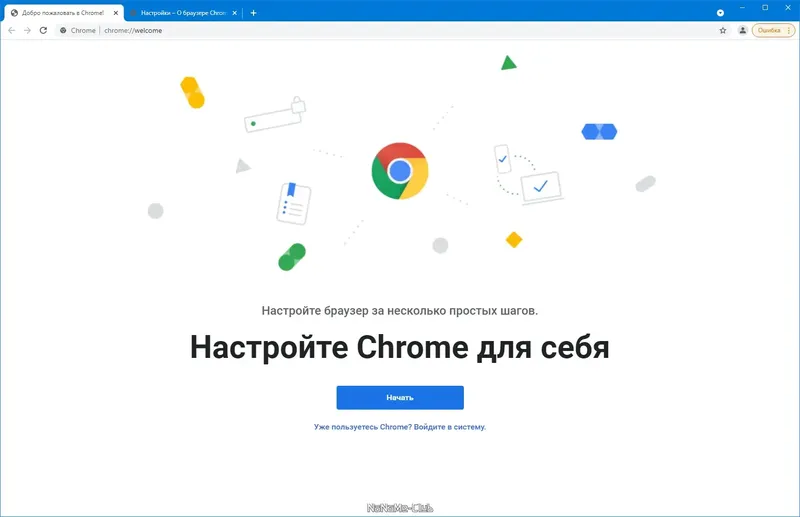Viewport: 800px width, 517px height.
Task: Click the Chrome site info icon in address bar
Action: (63, 31)
